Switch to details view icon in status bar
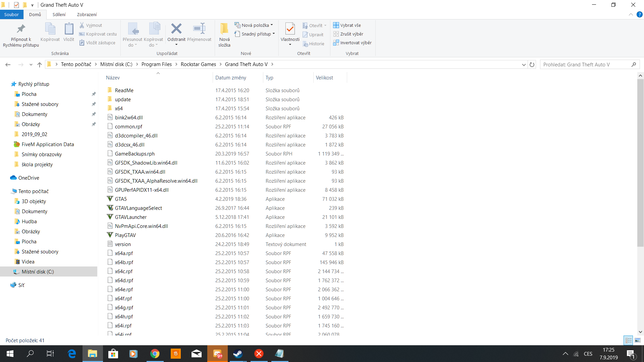 click(x=629, y=340)
